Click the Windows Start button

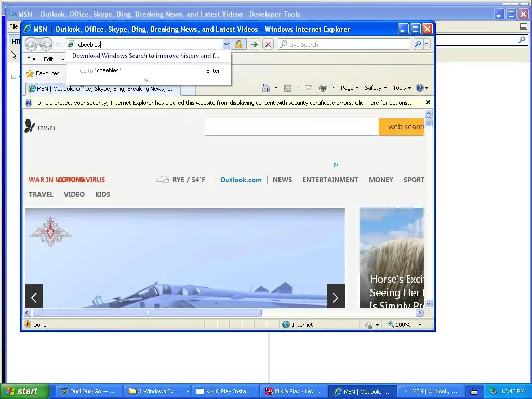pos(24,392)
